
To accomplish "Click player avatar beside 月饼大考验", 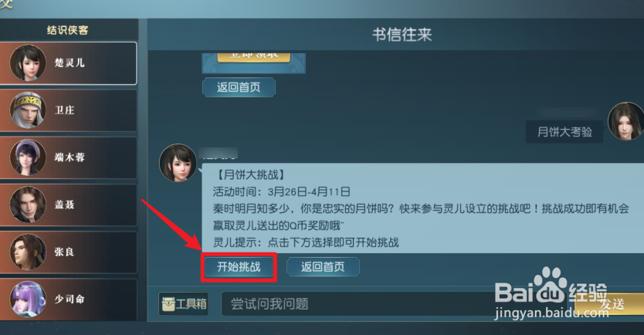I will (625, 121).
